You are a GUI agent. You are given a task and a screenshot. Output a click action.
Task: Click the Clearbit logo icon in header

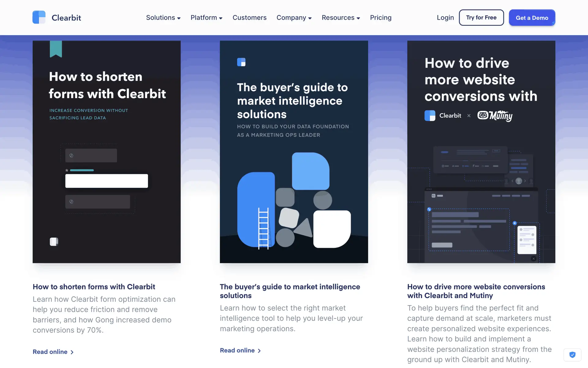[x=39, y=17]
